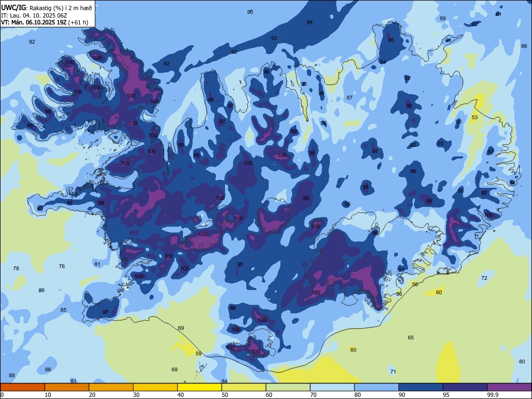Viewport: 532px width, 399px height.
Task: Select the map value '59' off the south coast
Action: coord(198,354)
